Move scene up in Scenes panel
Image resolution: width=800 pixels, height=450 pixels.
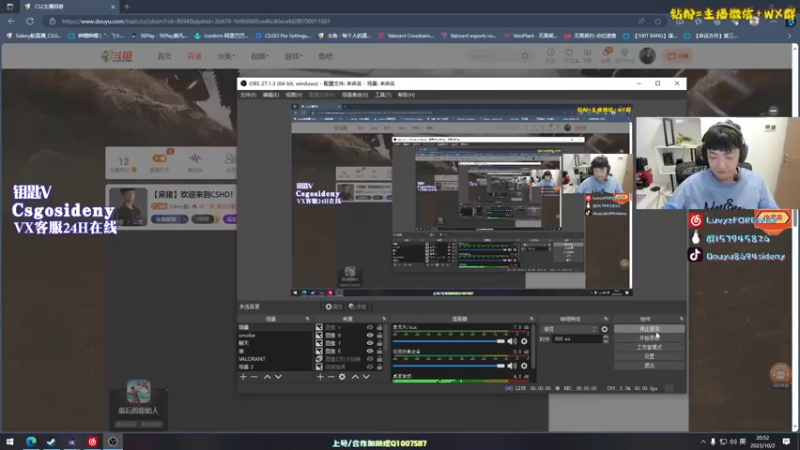[x=267, y=377]
